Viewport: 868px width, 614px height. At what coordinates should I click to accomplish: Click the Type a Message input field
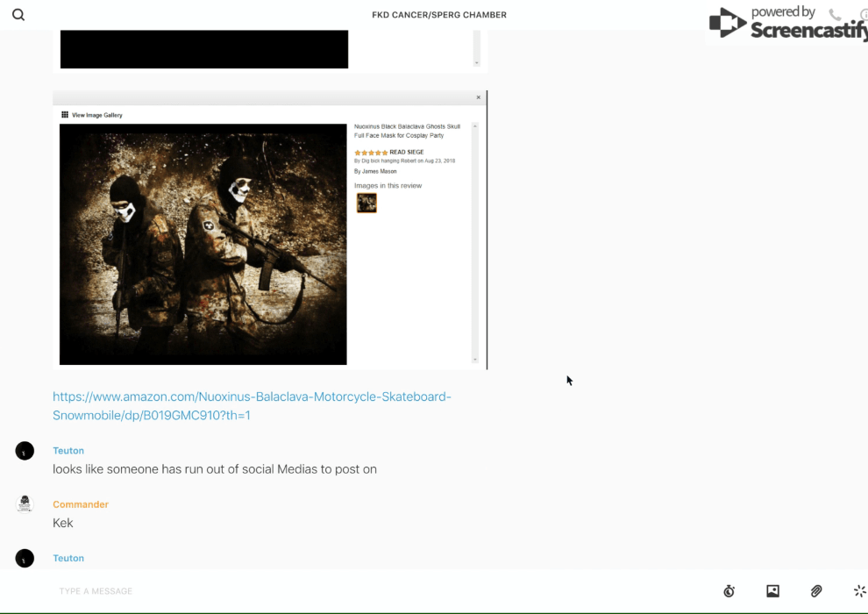(x=351, y=591)
